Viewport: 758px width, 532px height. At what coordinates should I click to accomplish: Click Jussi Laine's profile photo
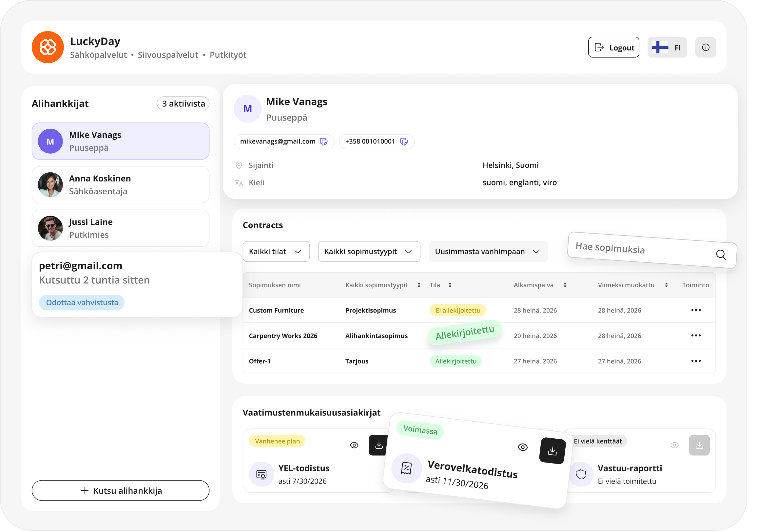point(50,229)
